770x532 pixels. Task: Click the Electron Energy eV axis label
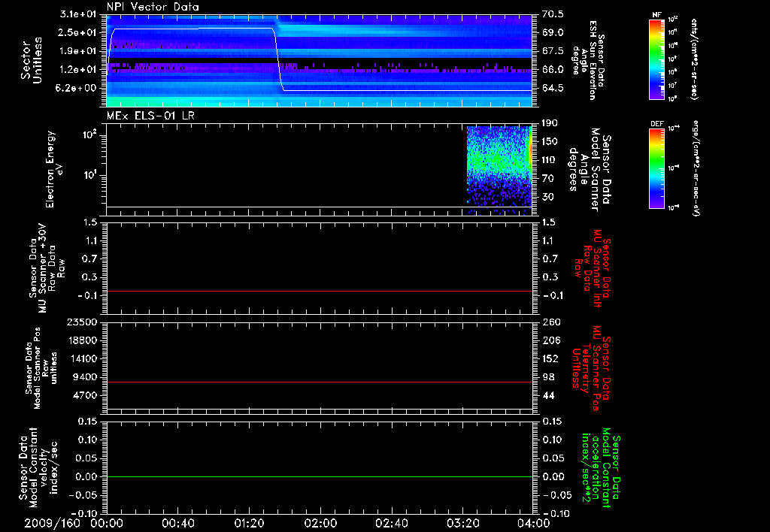55,169
